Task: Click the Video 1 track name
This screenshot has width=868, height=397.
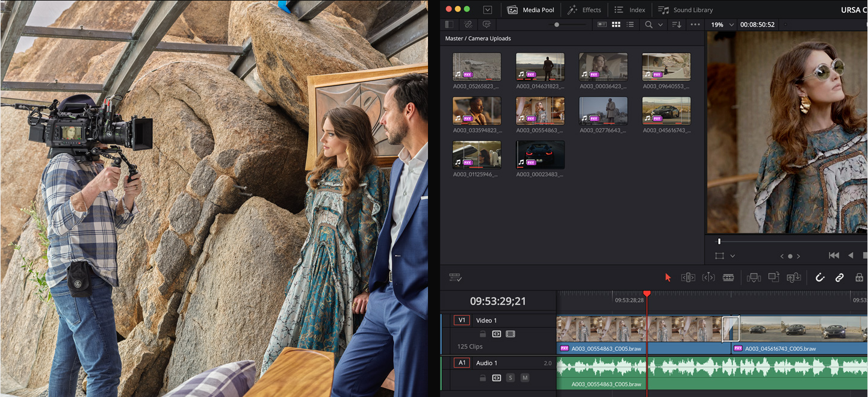Action: [x=486, y=321]
